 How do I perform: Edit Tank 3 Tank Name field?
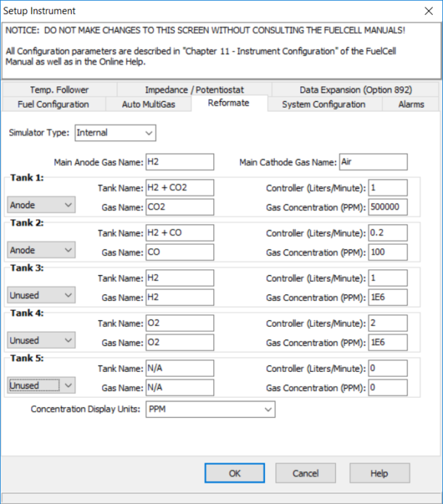point(180,278)
